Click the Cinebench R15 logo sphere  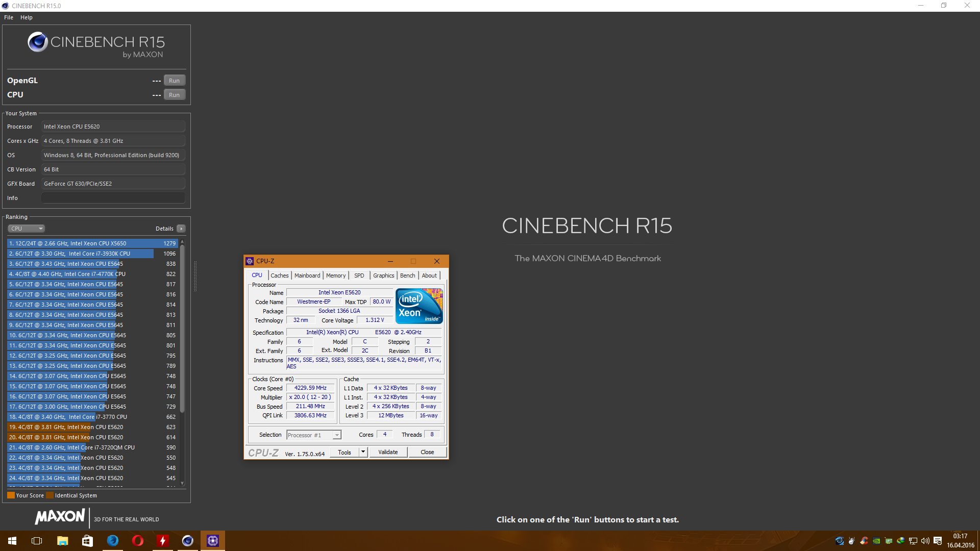coord(38,42)
